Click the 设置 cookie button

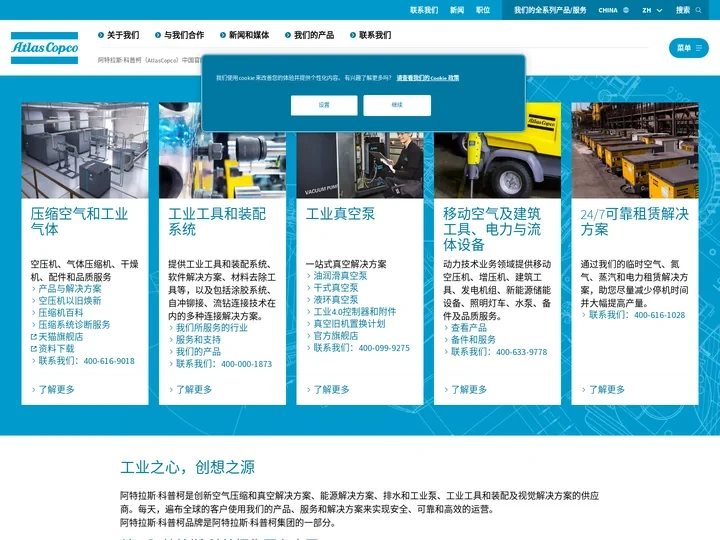(x=324, y=105)
